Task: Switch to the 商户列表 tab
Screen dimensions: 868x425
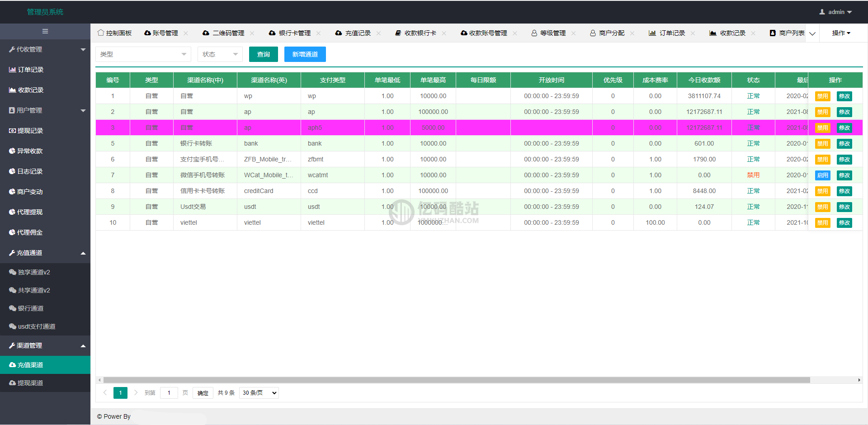Action: (787, 33)
